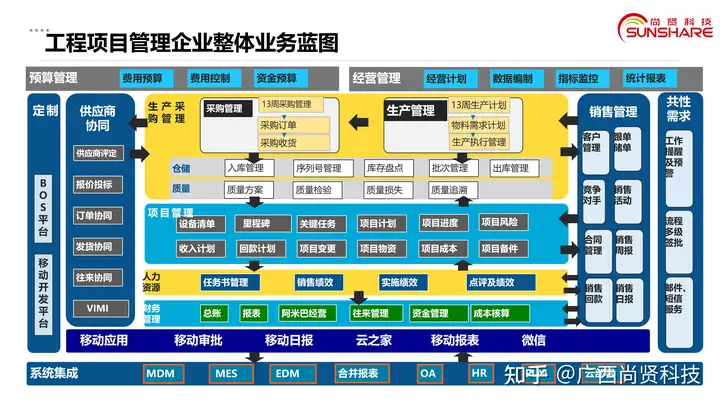The width and height of the screenshot is (720, 405).
Task: Choose the 订单协同 box
Action: (98, 216)
